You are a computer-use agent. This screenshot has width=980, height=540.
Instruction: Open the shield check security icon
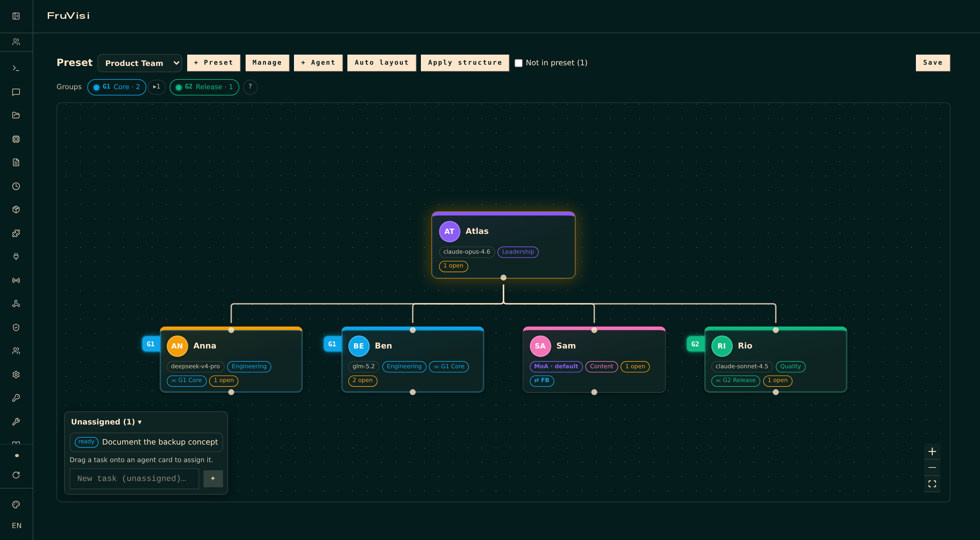point(16,327)
